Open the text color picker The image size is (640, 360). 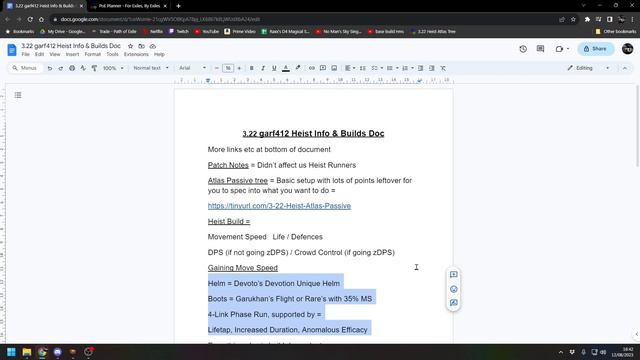click(x=286, y=68)
